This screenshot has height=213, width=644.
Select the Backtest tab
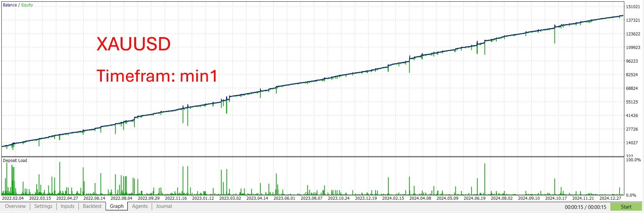pyautogui.click(x=92, y=206)
